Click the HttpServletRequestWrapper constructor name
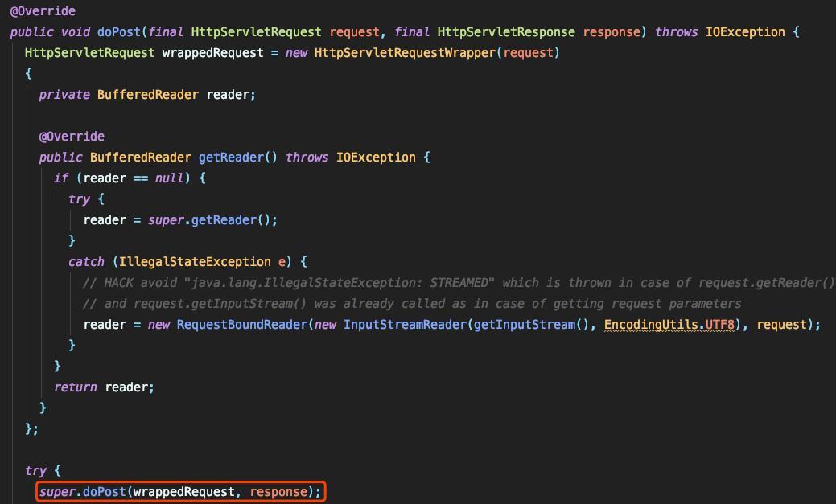The image size is (836, 504). [x=405, y=53]
